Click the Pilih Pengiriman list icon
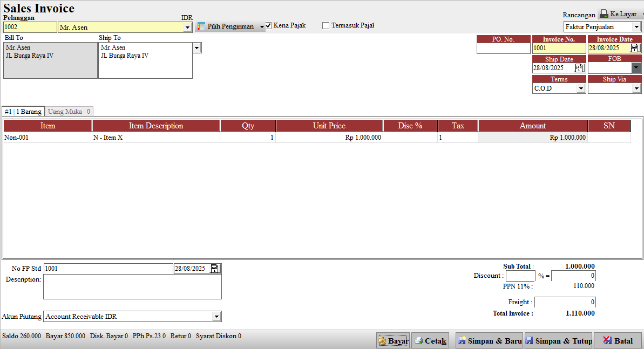Screen dimensions: 644x349 [x=201, y=26]
